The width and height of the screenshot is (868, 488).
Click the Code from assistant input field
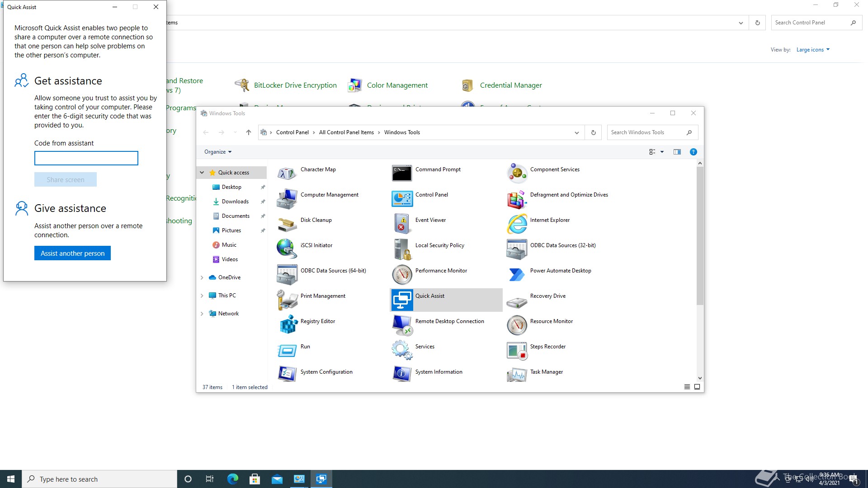[86, 158]
